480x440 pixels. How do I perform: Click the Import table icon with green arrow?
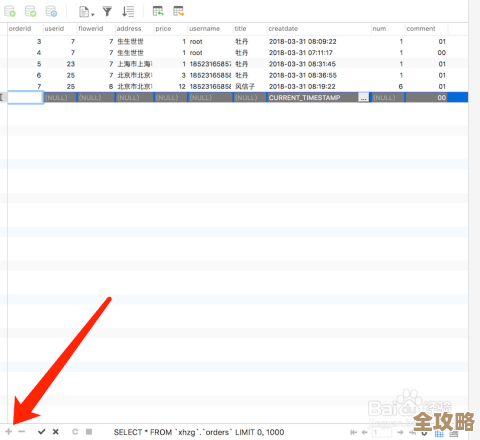(158, 11)
